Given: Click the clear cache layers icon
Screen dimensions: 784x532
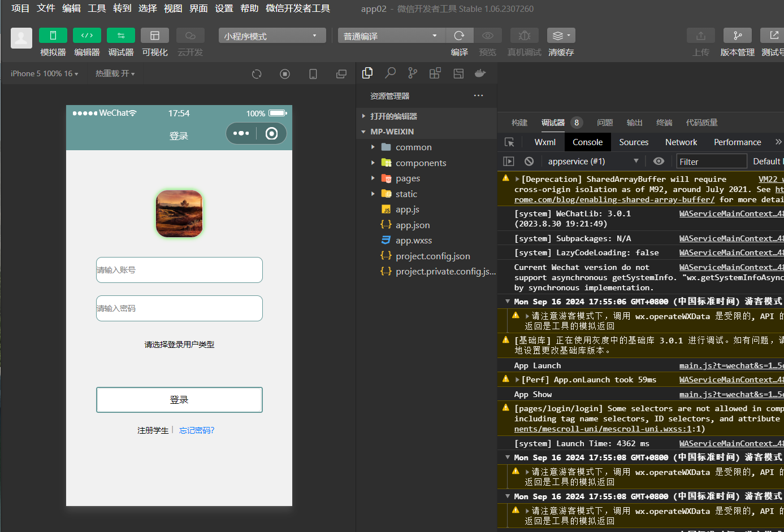Looking at the screenshot, I should (x=560, y=36).
